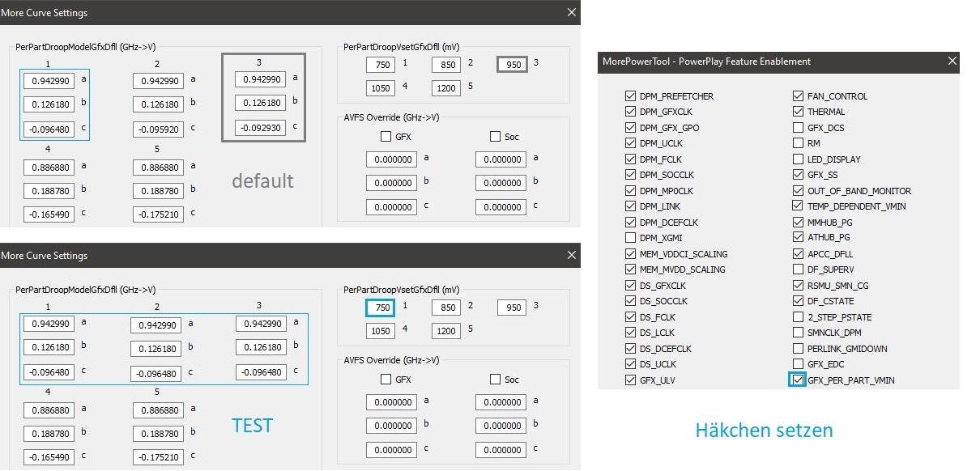The height and width of the screenshot is (471, 980).
Task: Enable AVFS Override GFX in lower window
Action: [x=386, y=380]
